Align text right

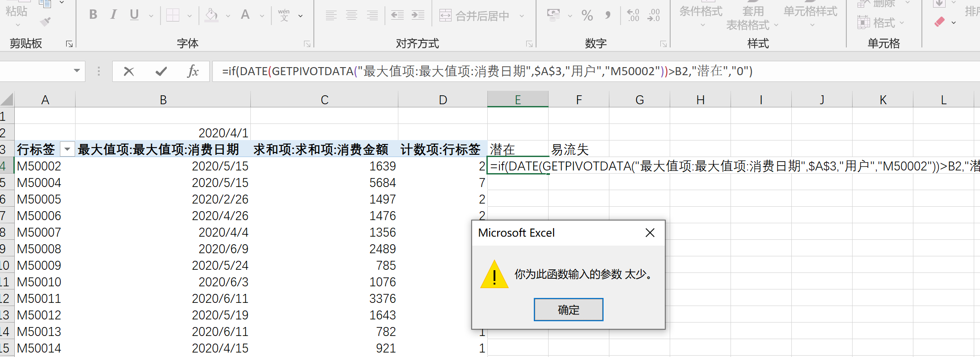point(372,16)
